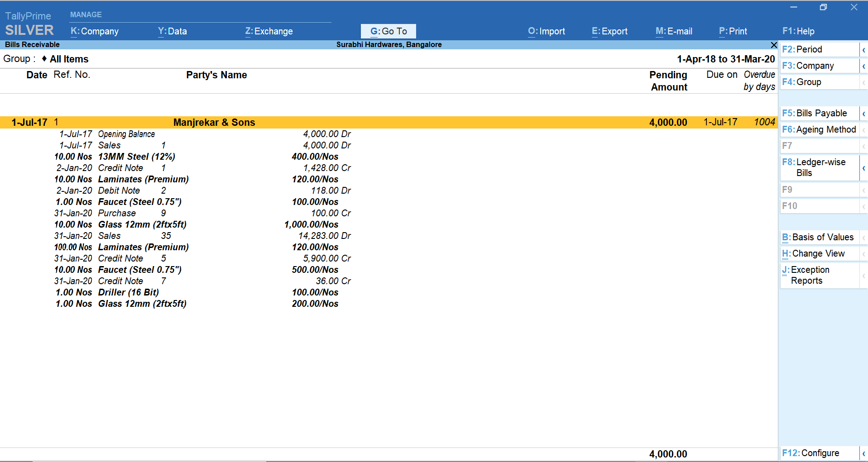
Task: Switch to F5: Bills Payable report
Action: (x=817, y=113)
